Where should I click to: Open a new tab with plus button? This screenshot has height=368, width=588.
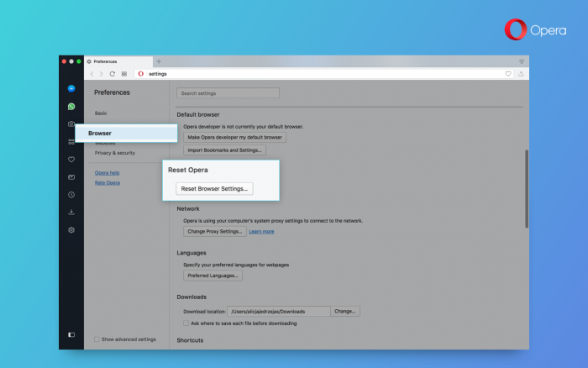159,61
